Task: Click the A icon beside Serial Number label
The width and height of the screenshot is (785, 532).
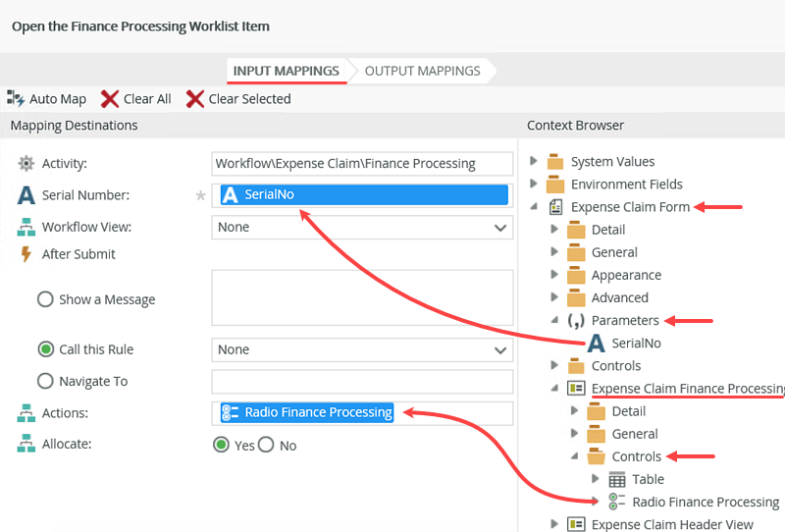Action: tap(26, 195)
